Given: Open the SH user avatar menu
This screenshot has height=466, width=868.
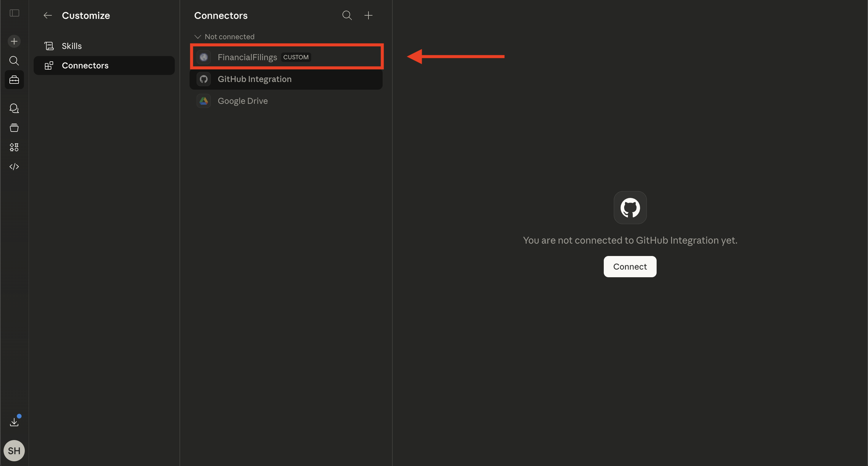Looking at the screenshot, I should click(x=14, y=450).
